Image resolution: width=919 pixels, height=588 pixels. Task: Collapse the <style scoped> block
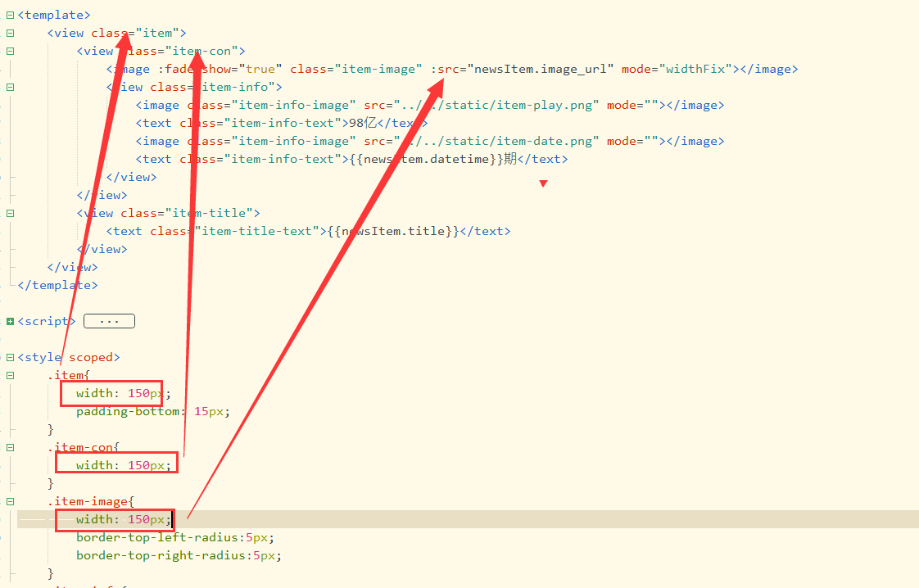(10, 357)
